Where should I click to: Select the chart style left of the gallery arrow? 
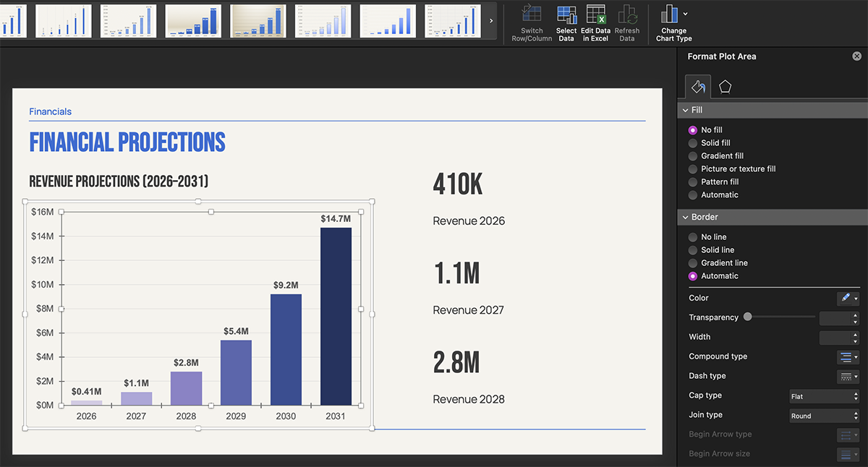pyautogui.click(x=453, y=21)
